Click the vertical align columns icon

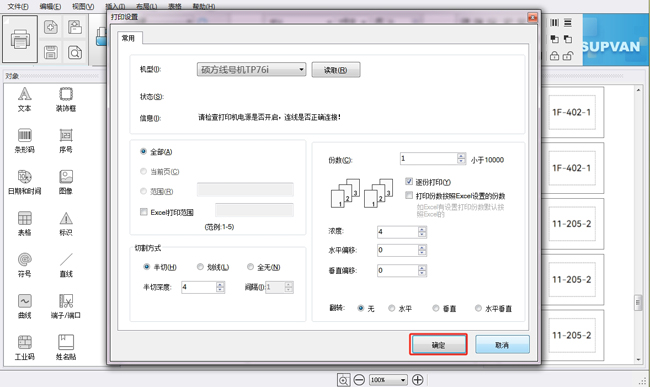pos(554,23)
